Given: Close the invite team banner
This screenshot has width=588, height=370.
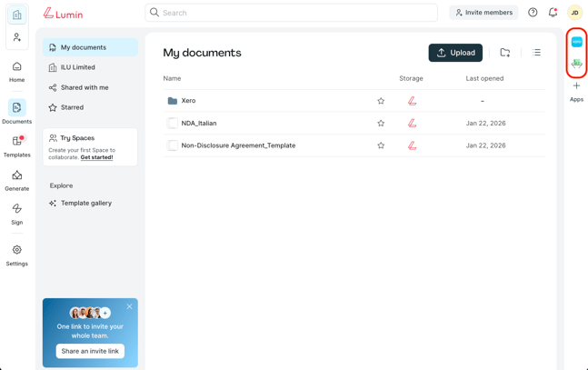Looking at the screenshot, I should (129, 306).
